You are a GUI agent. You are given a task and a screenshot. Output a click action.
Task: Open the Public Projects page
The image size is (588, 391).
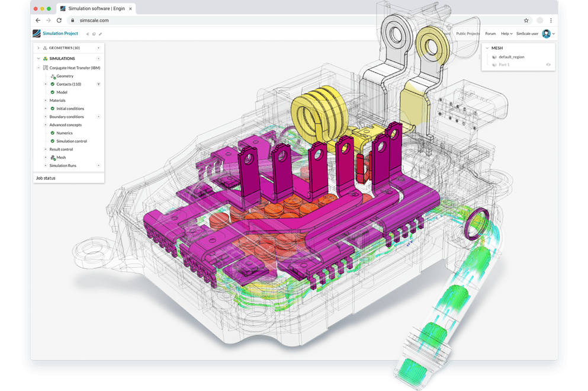(x=468, y=34)
